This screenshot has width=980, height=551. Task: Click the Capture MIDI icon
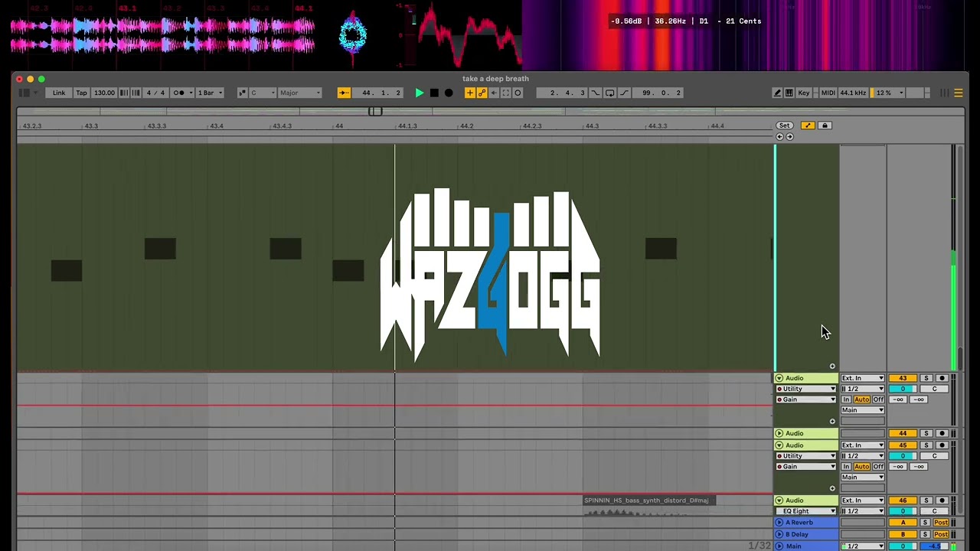point(505,93)
